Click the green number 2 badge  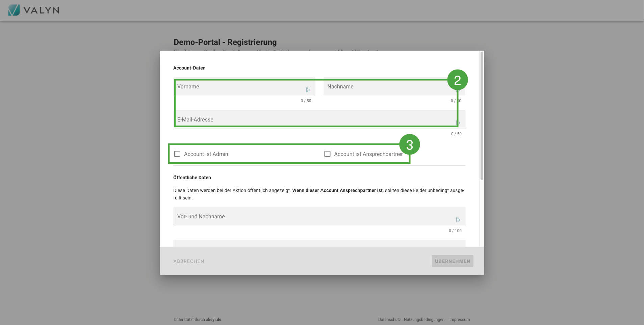pyautogui.click(x=457, y=80)
